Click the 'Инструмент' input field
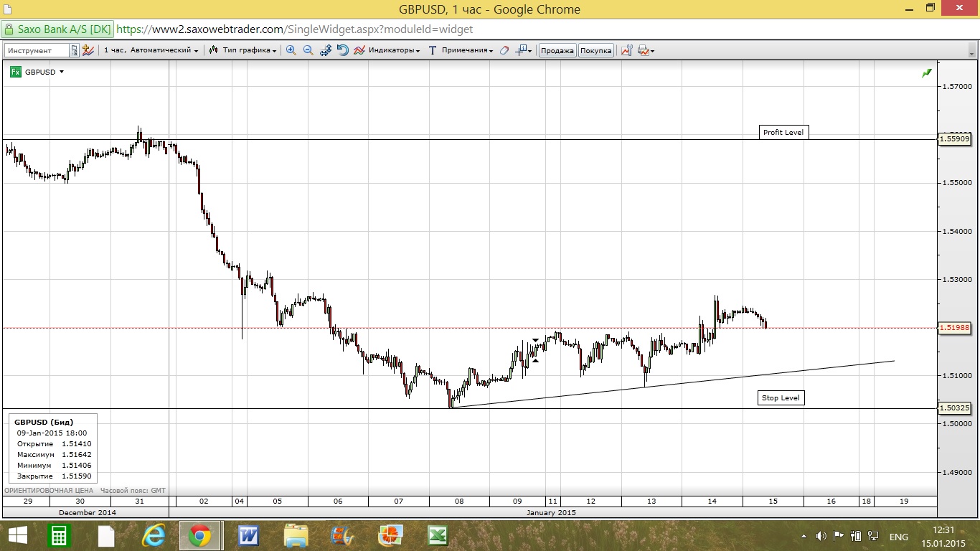Image resolution: width=980 pixels, height=551 pixels. [x=37, y=50]
